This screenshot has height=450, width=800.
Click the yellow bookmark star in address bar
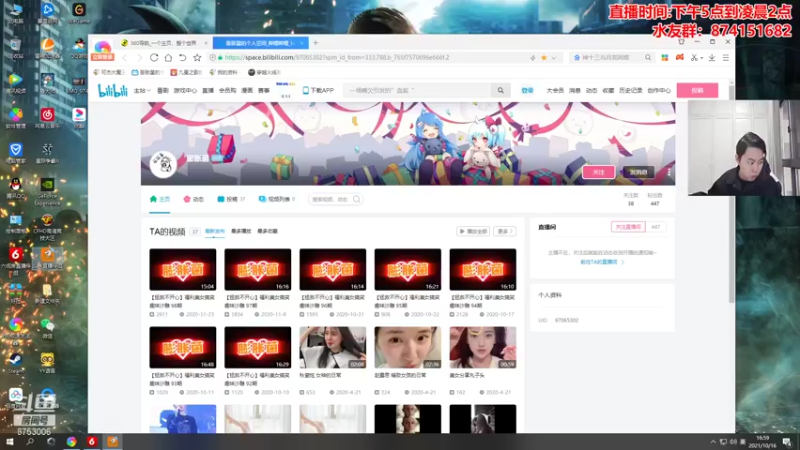tap(544, 58)
